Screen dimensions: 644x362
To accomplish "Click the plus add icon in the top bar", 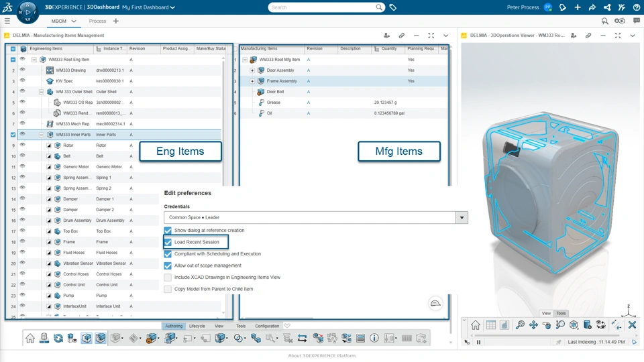I will [x=578, y=7].
